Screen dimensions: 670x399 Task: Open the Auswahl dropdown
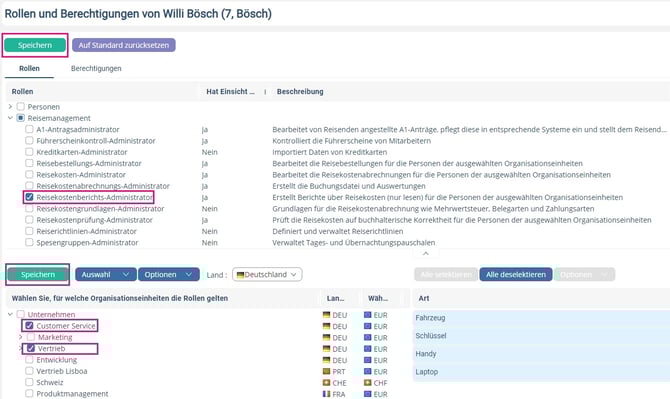pos(106,275)
